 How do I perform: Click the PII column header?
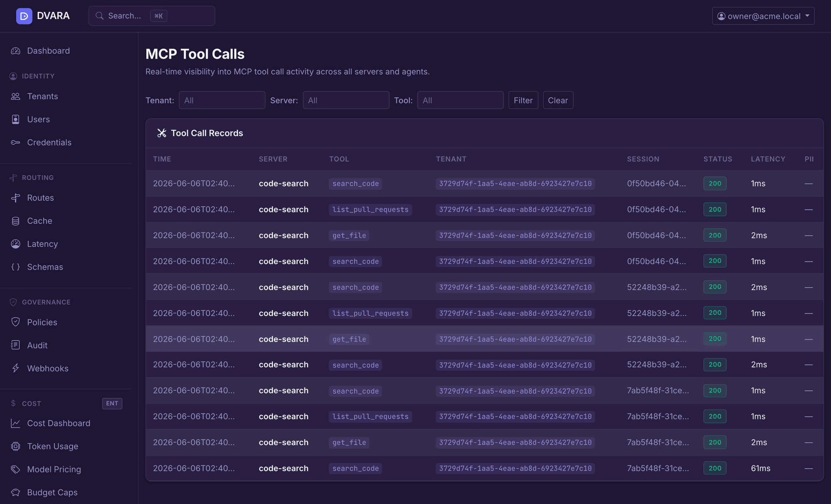(x=809, y=159)
